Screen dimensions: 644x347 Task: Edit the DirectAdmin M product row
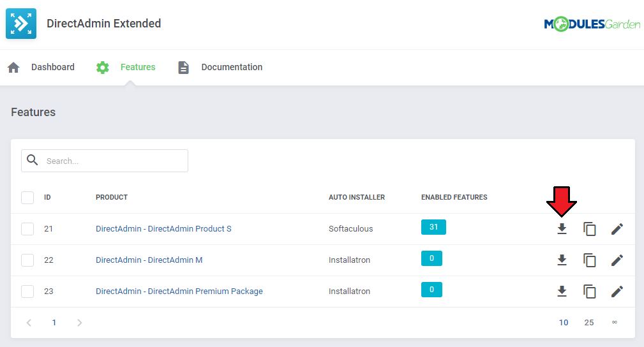(617, 260)
